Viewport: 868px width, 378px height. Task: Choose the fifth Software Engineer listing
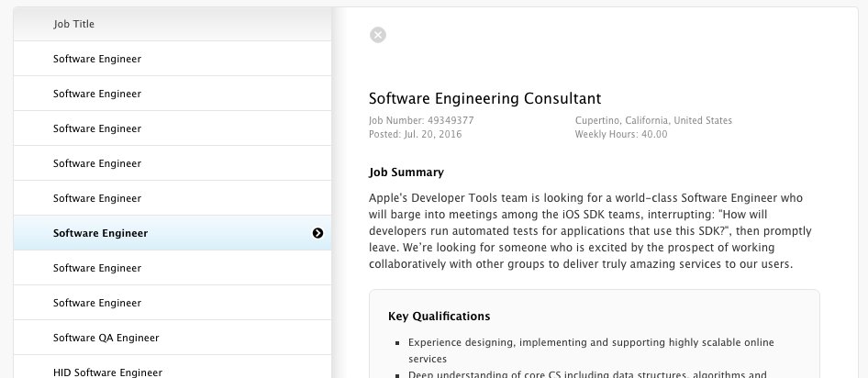pos(97,198)
